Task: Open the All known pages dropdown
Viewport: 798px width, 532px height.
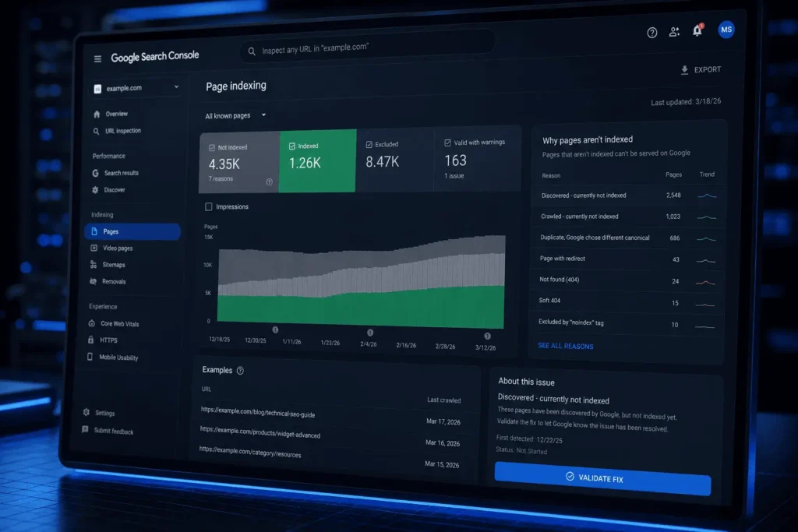Action: (x=235, y=116)
